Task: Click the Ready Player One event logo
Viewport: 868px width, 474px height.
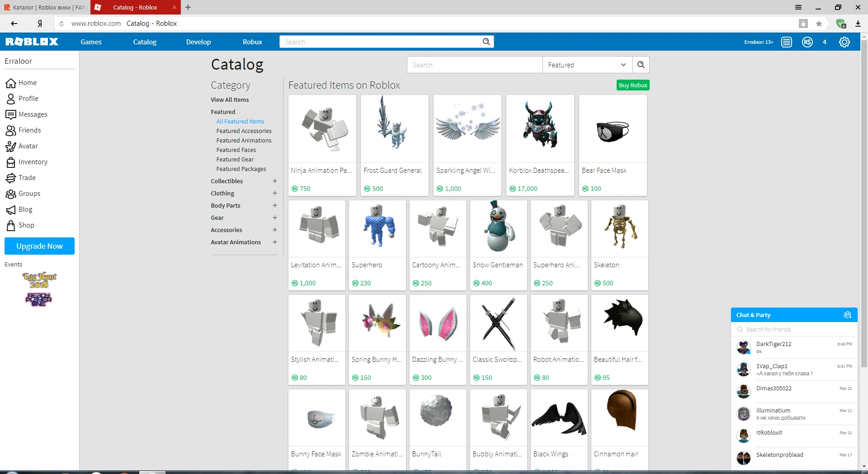Action: (x=39, y=299)
